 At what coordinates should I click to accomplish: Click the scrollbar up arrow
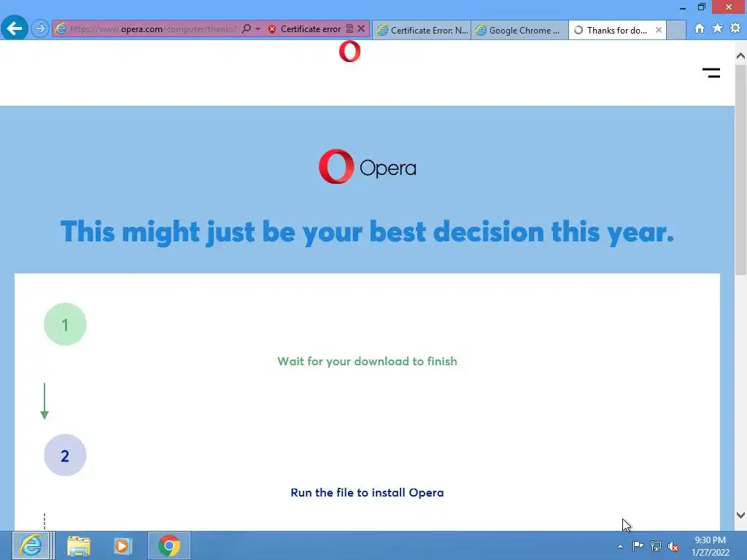740,56
